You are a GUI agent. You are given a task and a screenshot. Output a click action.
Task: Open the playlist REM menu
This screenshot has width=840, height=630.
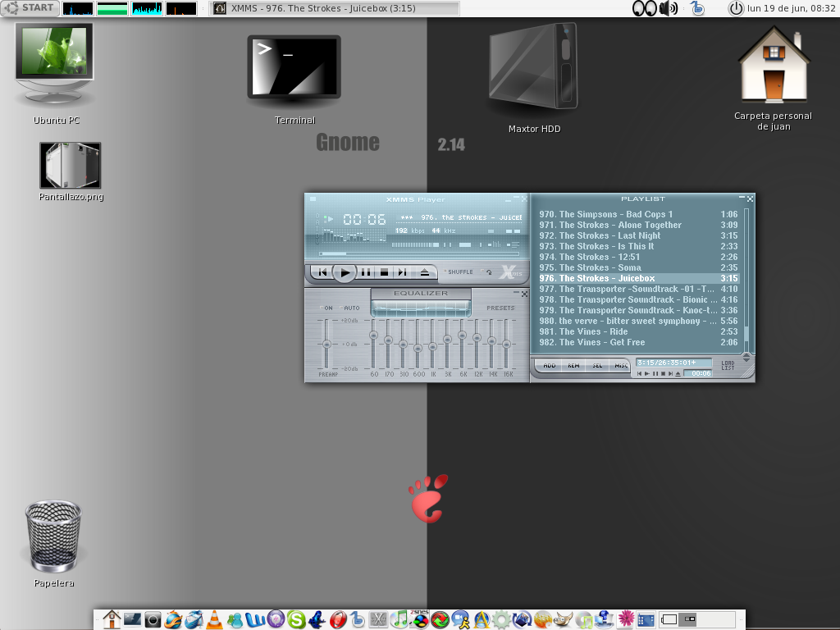pyautogui.click(x=573, y=366)
